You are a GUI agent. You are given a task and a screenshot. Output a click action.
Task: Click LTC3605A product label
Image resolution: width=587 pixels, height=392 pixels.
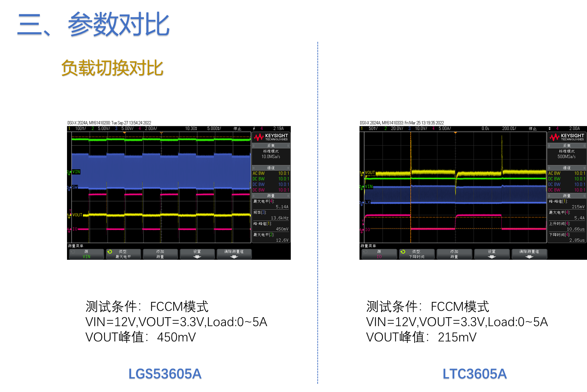coord(474,374)
